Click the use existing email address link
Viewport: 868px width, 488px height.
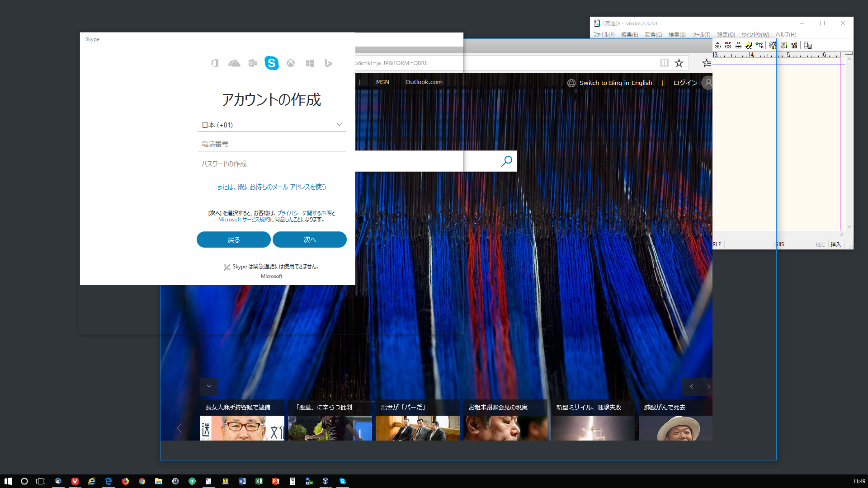pos(272,187)
